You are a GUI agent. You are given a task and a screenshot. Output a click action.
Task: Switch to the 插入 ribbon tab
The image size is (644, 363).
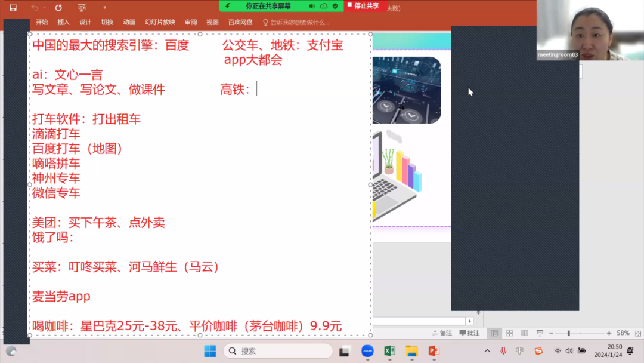[63, 21]
